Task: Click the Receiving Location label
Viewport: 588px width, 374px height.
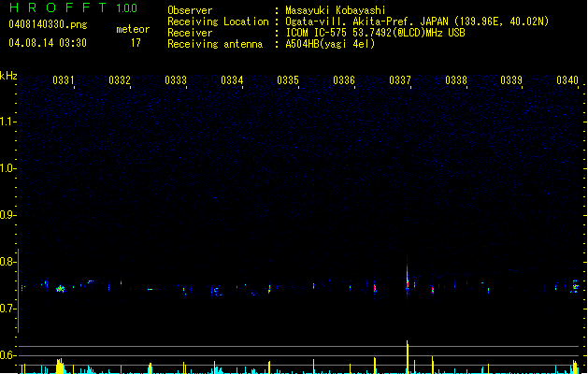Action: point(218,22)
